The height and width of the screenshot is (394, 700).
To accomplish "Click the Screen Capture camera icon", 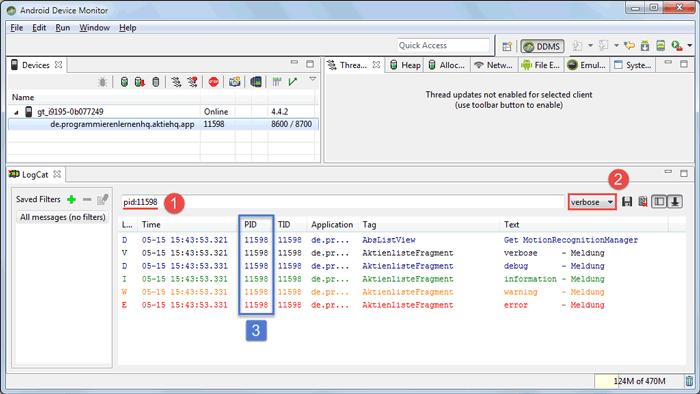I will pos(234,82).
